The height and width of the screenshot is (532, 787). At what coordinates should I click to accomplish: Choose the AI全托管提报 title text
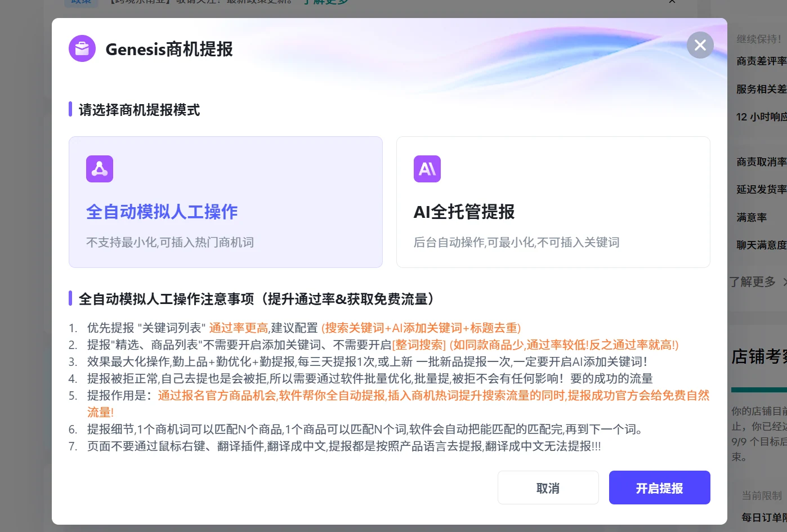(464, 212)
